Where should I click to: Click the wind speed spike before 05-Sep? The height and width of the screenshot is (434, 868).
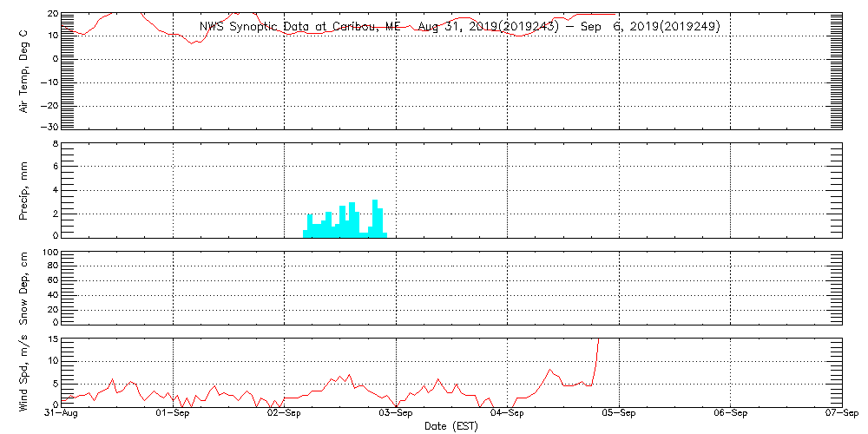coord(596,352)
